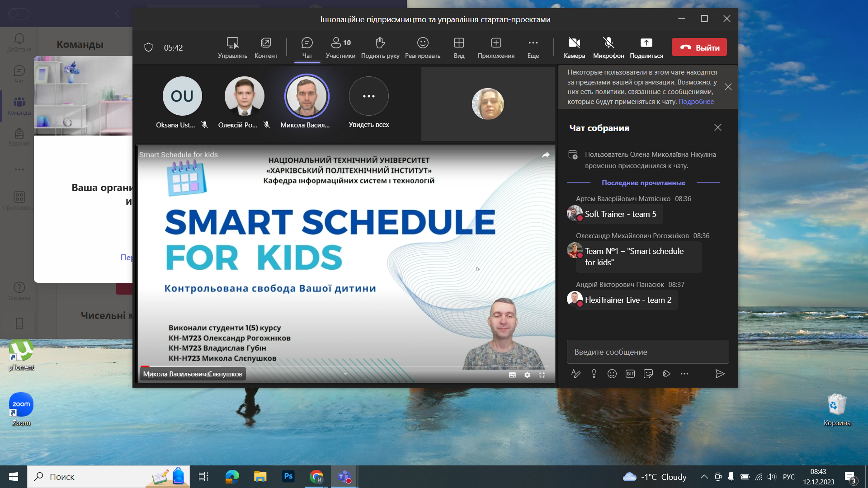868x488 pixels.
Task: Toggle captions in the video player
Action: point(512,375)
